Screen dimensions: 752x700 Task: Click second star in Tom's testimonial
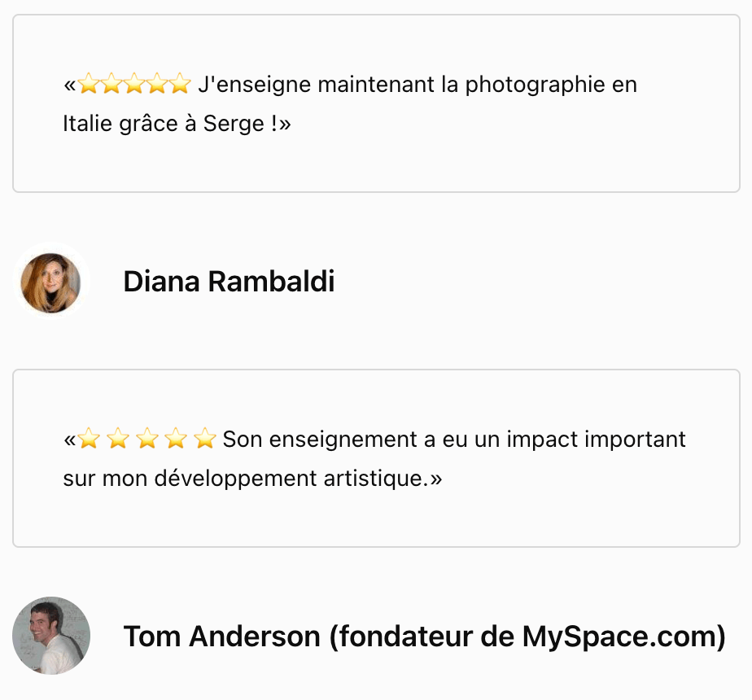tap(118, 438)
